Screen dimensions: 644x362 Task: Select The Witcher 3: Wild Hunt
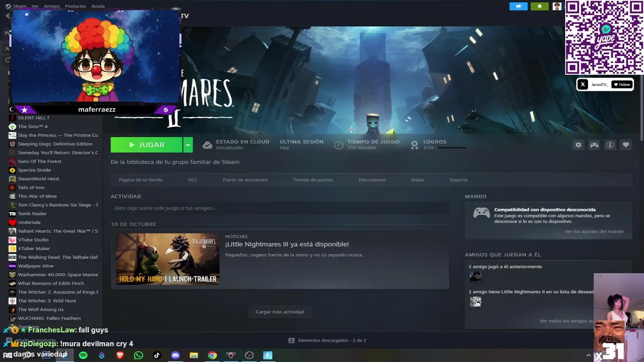click(x=47, y=301)
